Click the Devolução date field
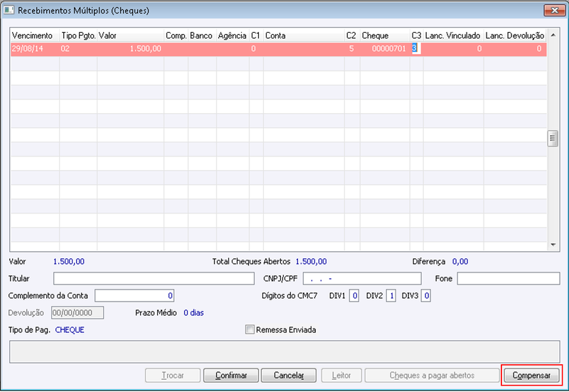Screen dimensions: 569x392 coord(78,312)
